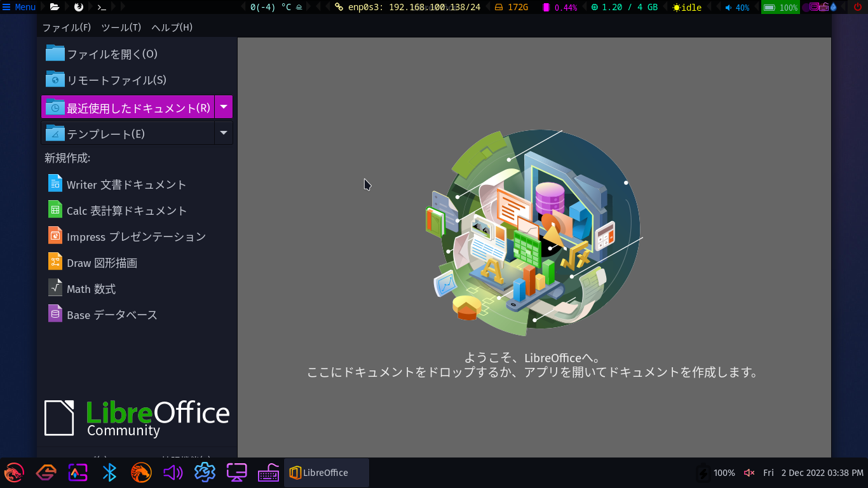Create a new Calc 表計算ドキュメント
This screenshot has height=488, width=868.
click(137, 210)
